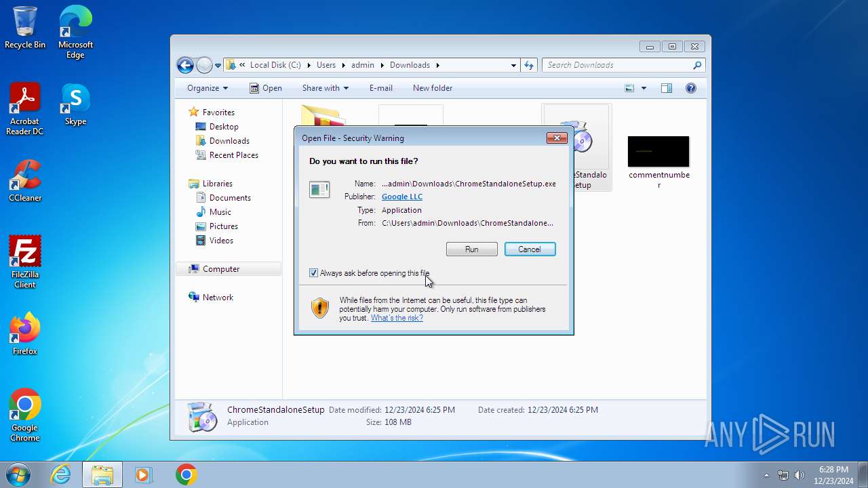
Task: Open Acrobat Reader DC desktop shortcut
Action: tap(25, 109)
